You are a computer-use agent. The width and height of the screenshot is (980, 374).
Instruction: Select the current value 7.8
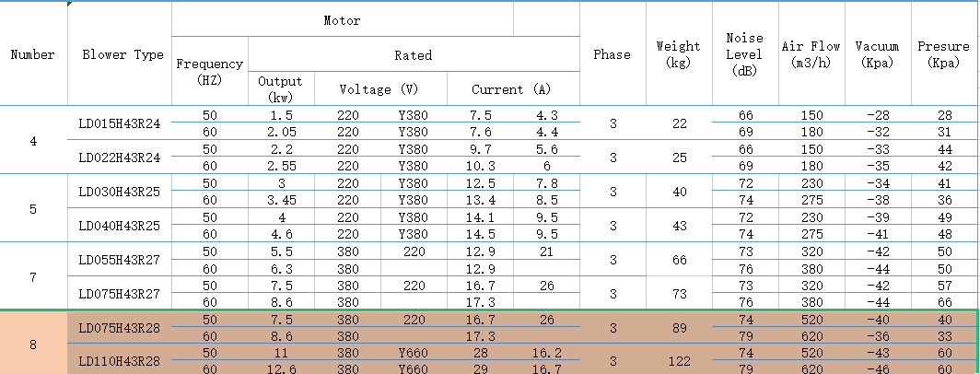click(x=547, y=183)
